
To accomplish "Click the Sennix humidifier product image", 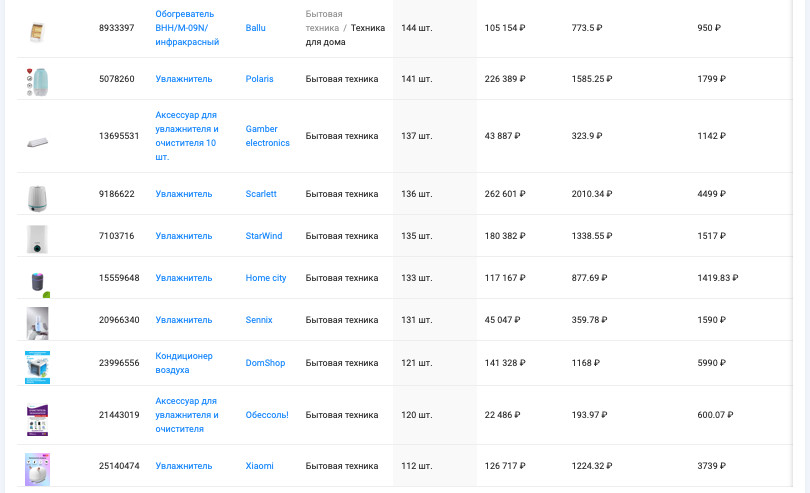I will [x=37, y=323].
